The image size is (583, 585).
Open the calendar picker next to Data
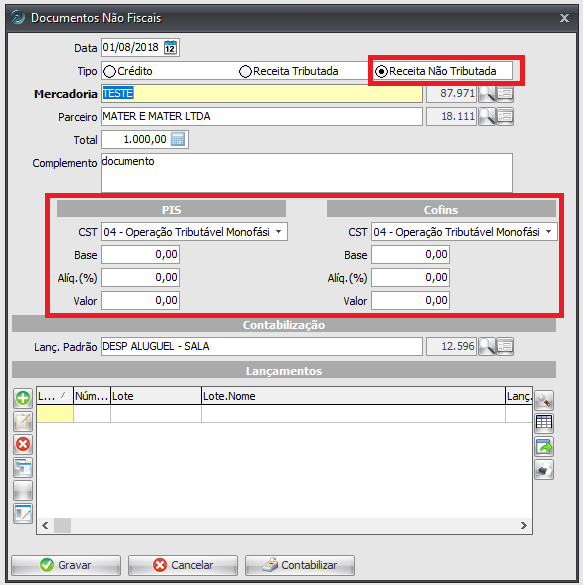pos(170,48)
